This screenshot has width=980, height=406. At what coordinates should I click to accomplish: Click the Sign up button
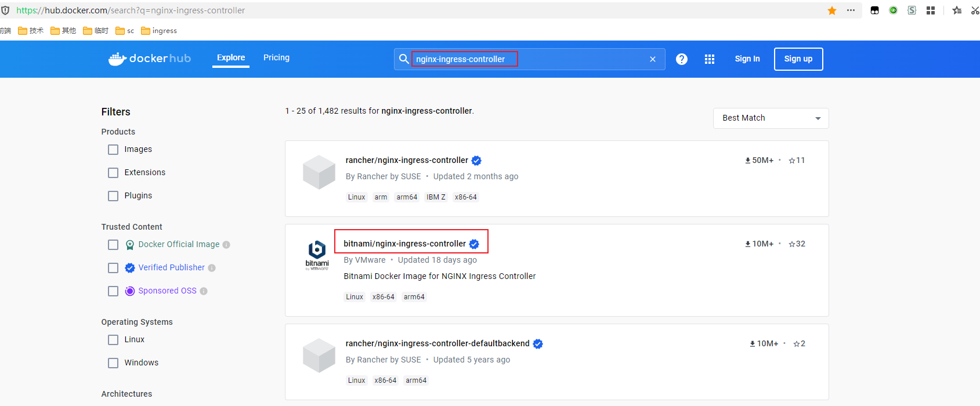pyautogui.click(x=798, y=59)
